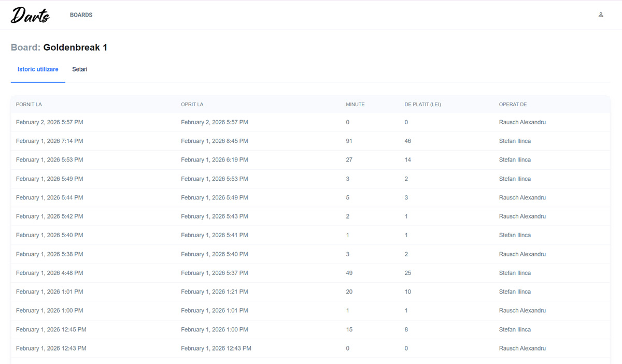The height and width of the screenshot is (364, 622).
Task: Select the February 1, 2026 5:53 PM start time
Action: [49, 160]
